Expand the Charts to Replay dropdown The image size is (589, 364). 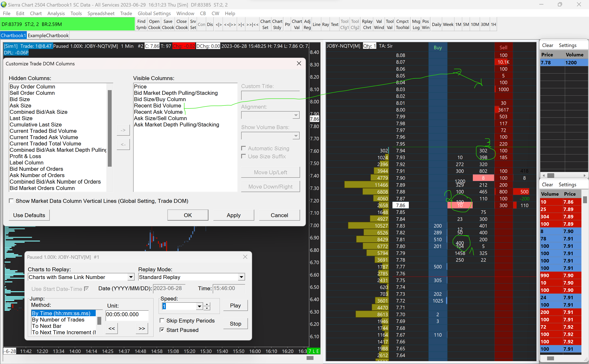[x=131, y=277]
